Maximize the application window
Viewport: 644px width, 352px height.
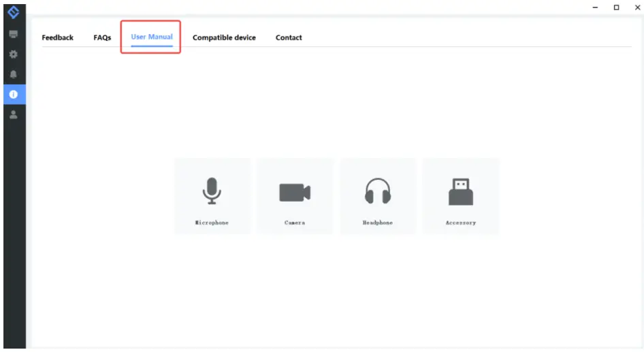point(617,7)
